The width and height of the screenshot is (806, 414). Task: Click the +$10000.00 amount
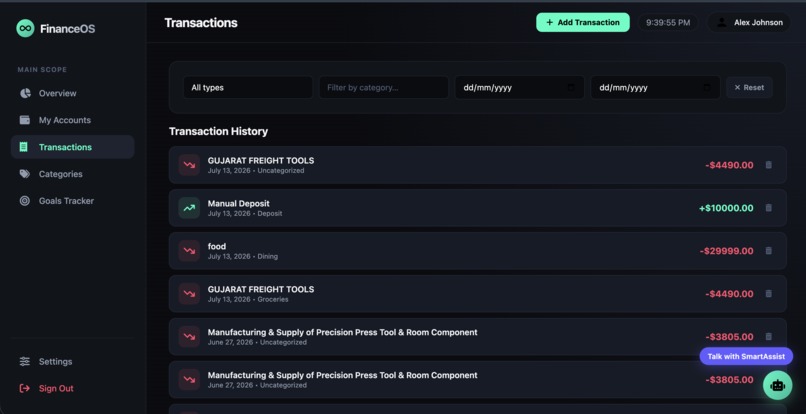point(726,208)
